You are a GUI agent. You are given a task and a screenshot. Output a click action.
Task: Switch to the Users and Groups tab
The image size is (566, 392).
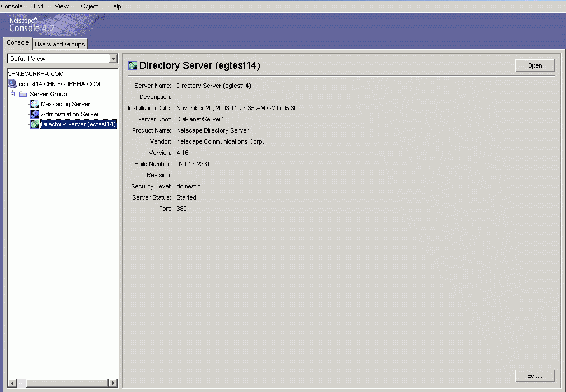59,44
